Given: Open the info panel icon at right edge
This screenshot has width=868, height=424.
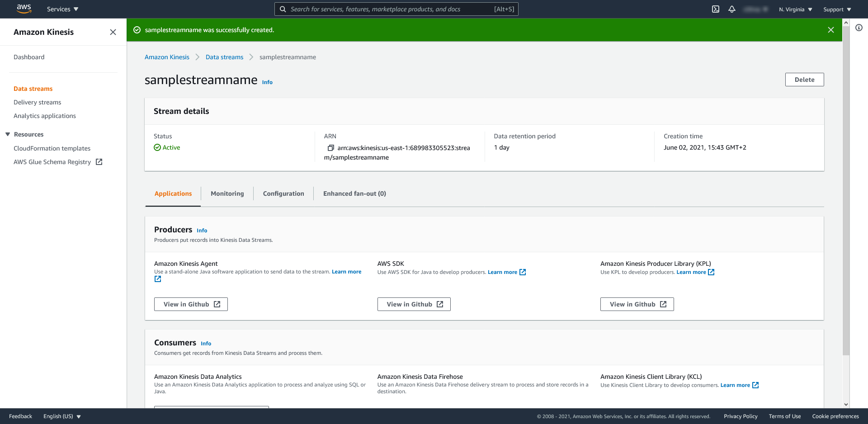Looking at the screenshot, I should (x=859, y=28).
